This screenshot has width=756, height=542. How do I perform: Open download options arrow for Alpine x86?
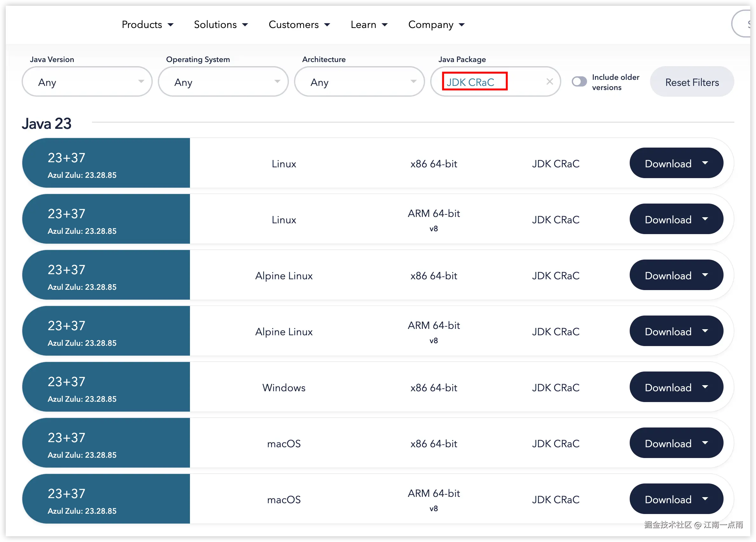click(705, 275)
